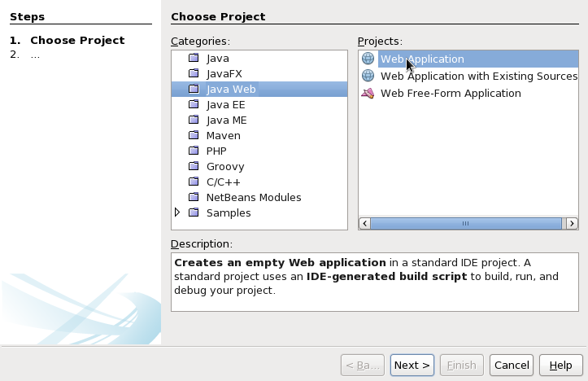Click the Java EE folder icon
Viewport: 588px width, 381px height.
194,104
